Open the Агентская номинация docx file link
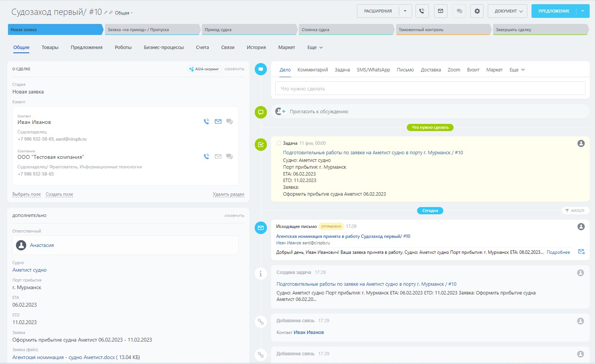Image resolution: width=595 pixels, height=364 pixels. pos(63,357)
